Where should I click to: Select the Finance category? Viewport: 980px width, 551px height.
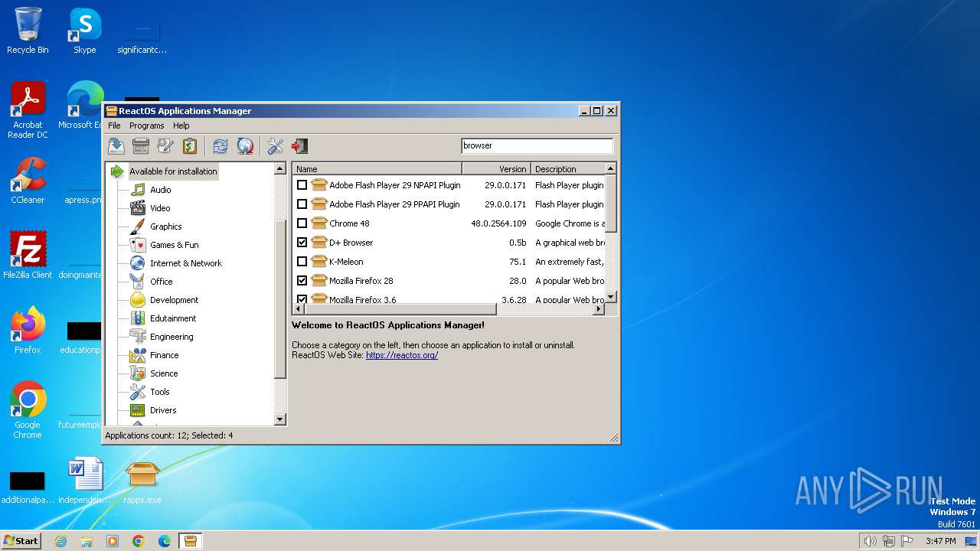(164, 355)
